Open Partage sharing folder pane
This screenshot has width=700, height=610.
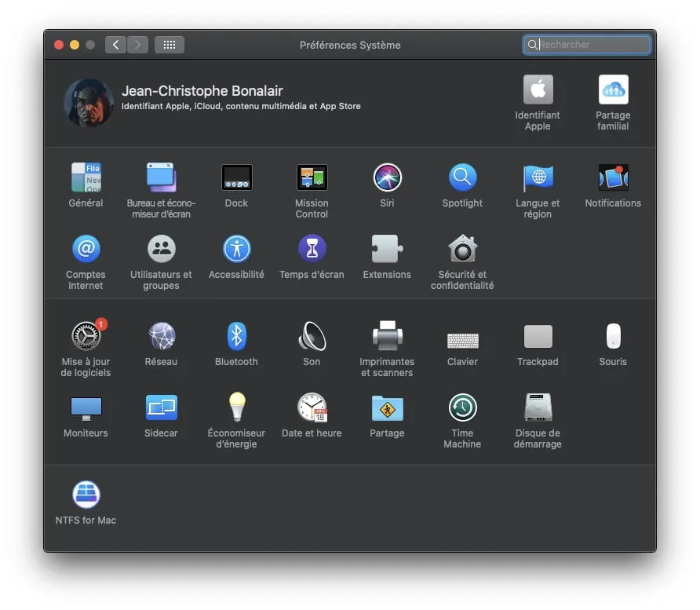tap(387, 408)
